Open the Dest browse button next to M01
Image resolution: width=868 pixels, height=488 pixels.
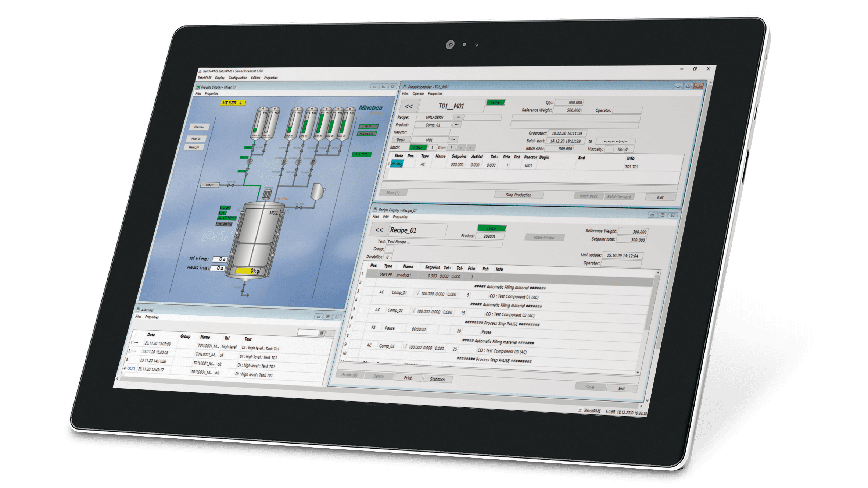pyautogui.click(x=453, y=140)
